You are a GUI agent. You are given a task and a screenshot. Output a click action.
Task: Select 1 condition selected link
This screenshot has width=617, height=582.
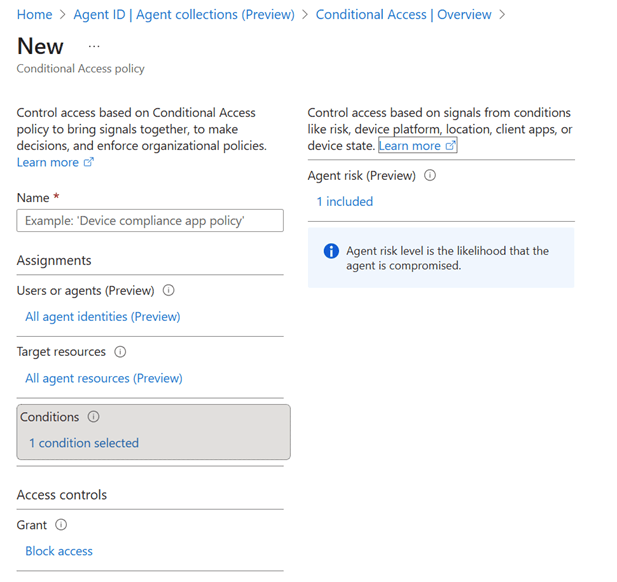pyautogui.click(x=83, y=443)
